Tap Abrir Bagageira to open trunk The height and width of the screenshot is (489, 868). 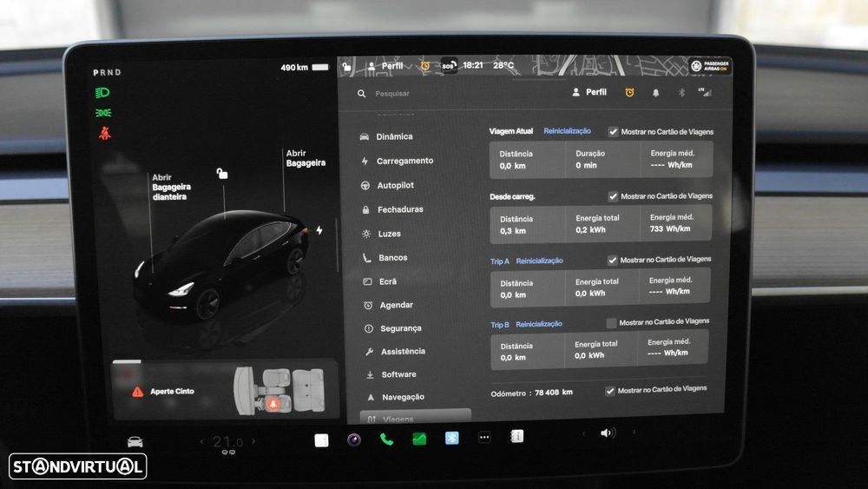[306, 158]
